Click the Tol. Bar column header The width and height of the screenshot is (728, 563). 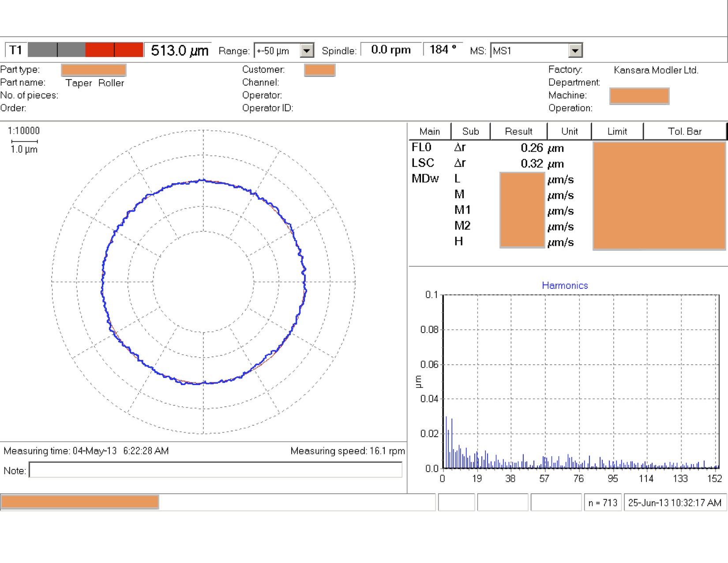[684, 131]
